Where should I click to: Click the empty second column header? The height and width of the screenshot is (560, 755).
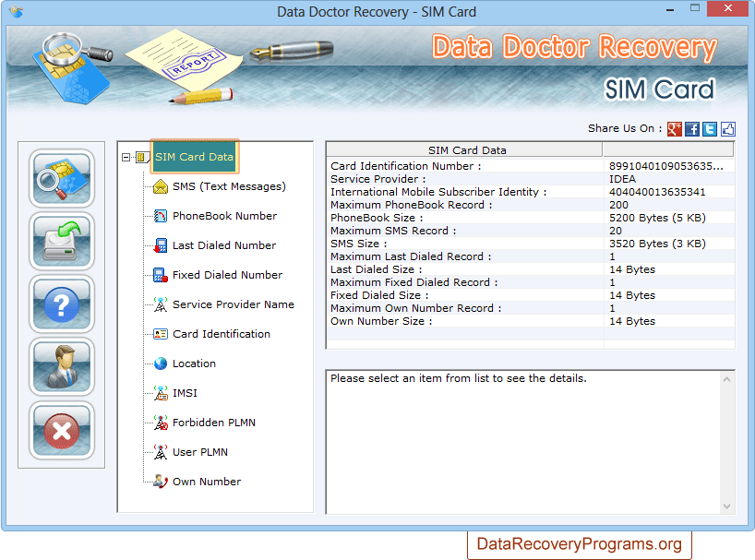point(668,150)
